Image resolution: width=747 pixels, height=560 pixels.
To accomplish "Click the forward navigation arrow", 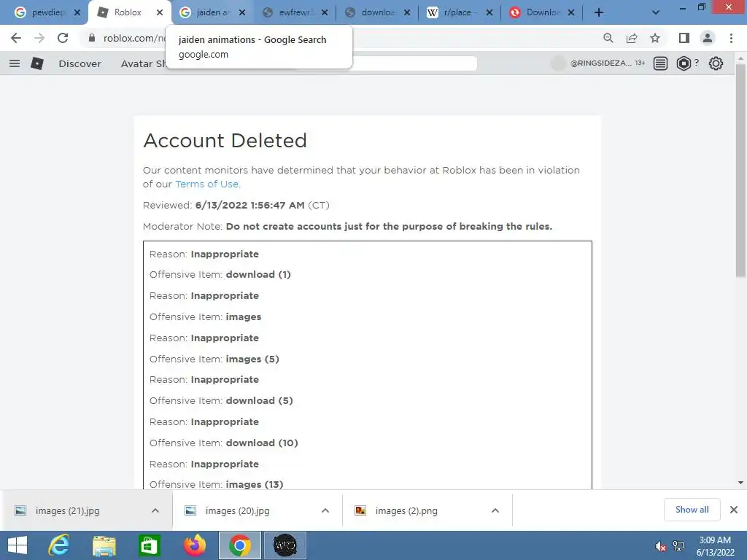I will tap(39, 38).
